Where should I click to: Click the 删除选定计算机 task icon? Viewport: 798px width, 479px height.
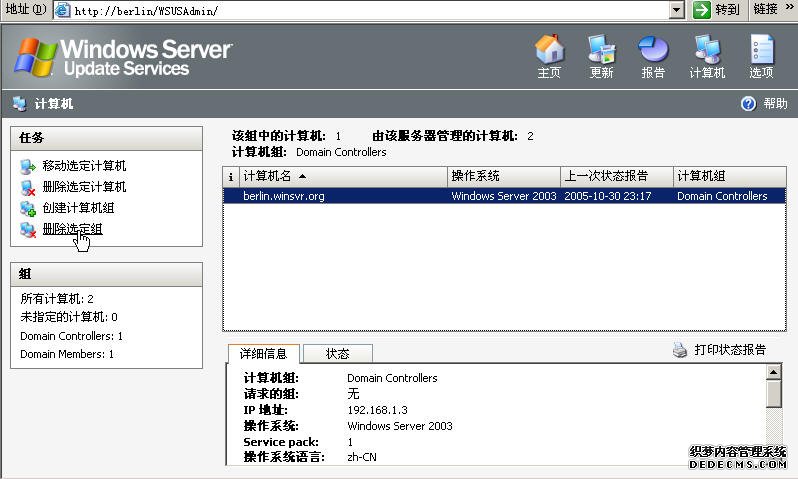click(27, 188)
